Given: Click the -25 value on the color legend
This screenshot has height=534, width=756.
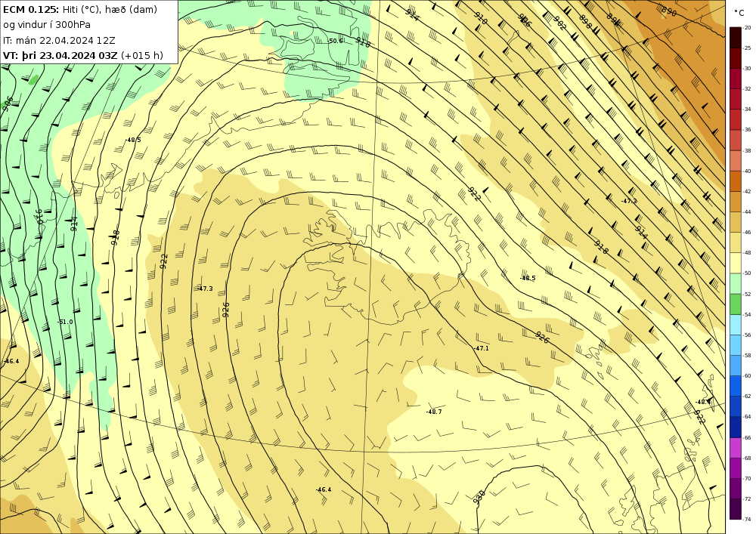Looking at the screenshot, I should tap(747, 48).
